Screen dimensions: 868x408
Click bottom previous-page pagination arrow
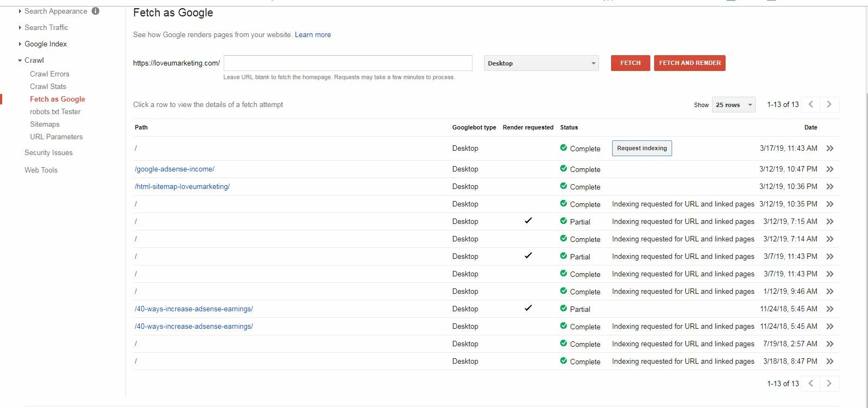pos(811,383)
